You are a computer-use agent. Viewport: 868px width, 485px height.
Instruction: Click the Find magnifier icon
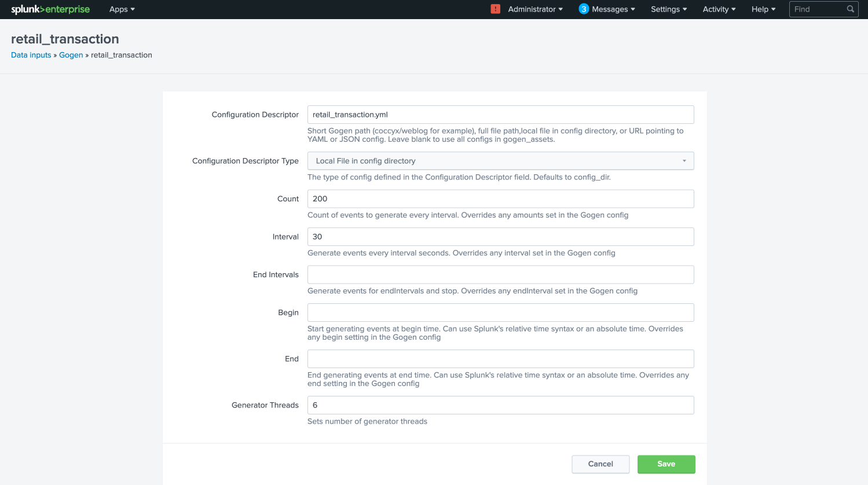click(851, 9)
